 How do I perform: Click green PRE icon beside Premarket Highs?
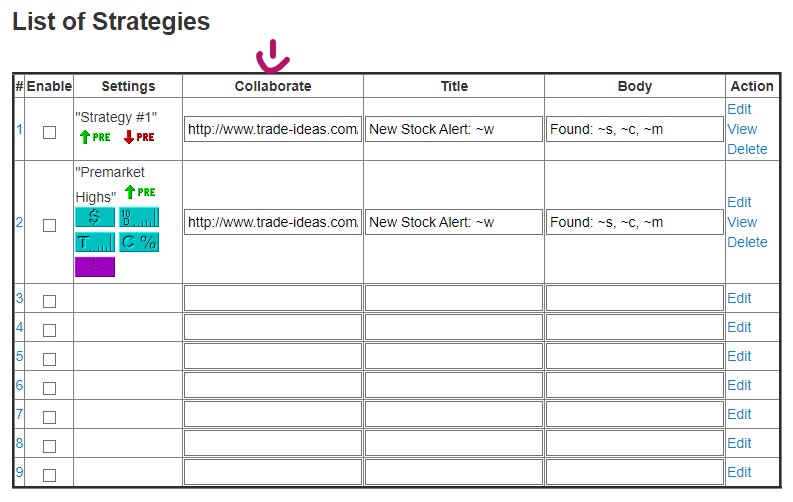140,192
